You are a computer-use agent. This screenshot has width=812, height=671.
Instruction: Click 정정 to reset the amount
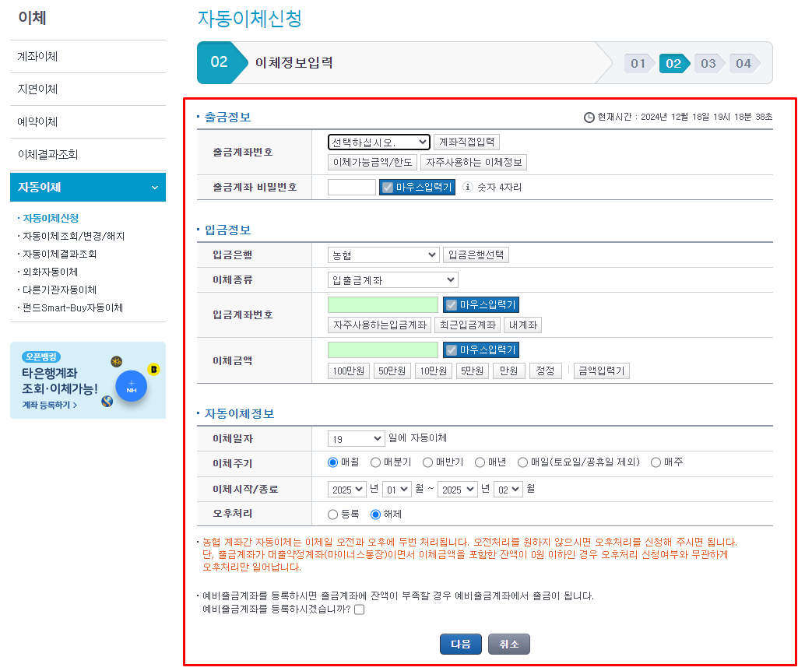(x=545, y=371)
